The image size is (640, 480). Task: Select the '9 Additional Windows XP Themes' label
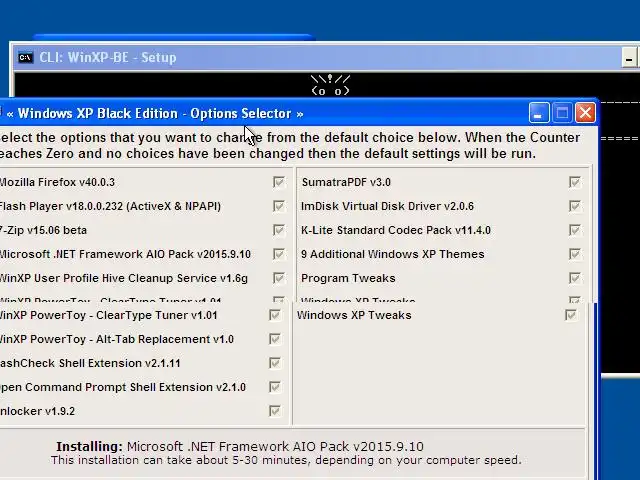point(393,254)
